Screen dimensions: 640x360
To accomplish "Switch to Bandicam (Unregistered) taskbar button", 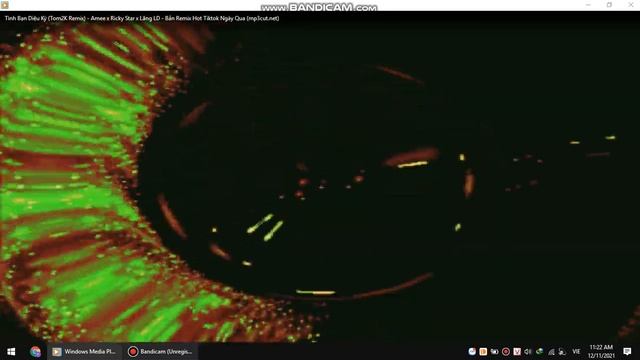I will pyautogui.click(x=160, y=351).
